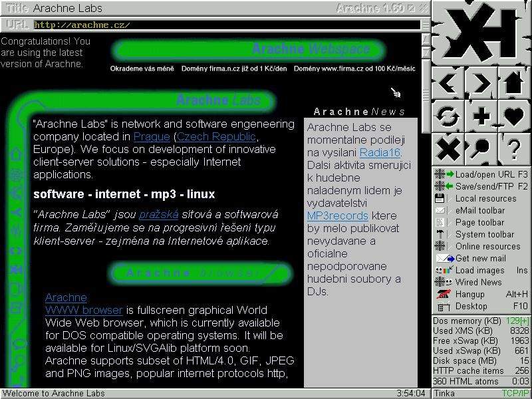
Task: Open help with the question mark icon
Action: pyautogui.click(x=514, y=148)
